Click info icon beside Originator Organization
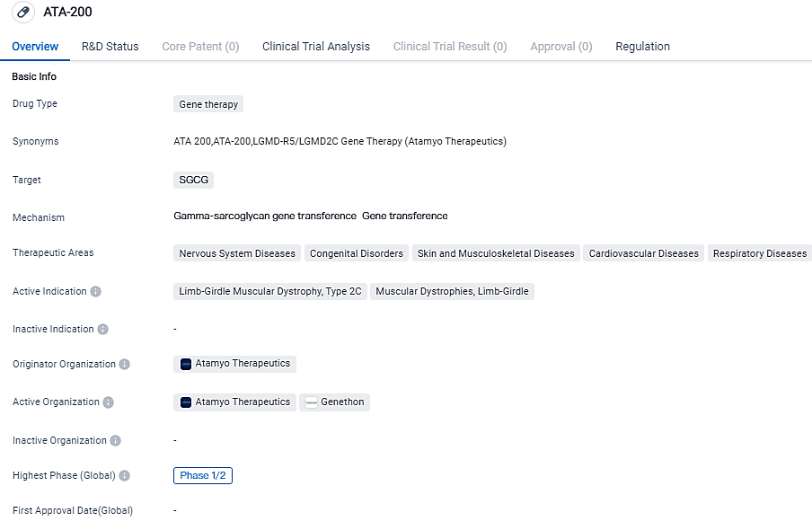The height and width of the screenshot is (521, 812). [x=125, y=365]
